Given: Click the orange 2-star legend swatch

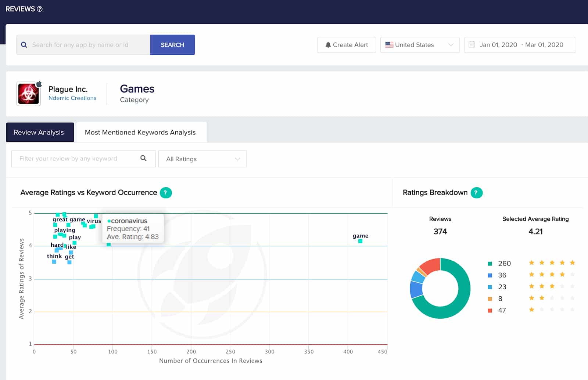Looking at the screenshot, I should 490,299.
